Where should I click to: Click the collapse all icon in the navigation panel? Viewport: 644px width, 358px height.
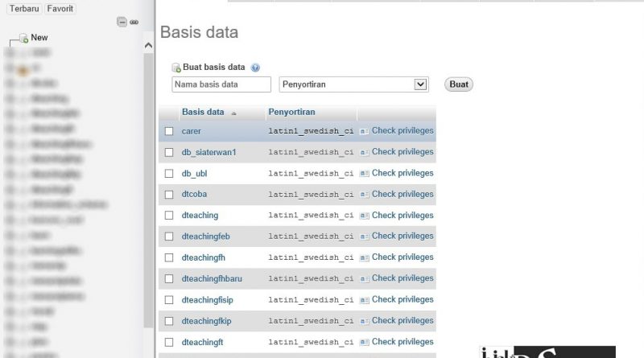(122, 22)
